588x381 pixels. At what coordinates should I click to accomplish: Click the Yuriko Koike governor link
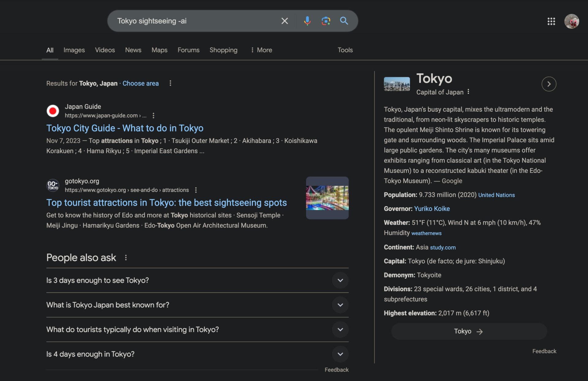pyautogui.click(x=432, y=209)
